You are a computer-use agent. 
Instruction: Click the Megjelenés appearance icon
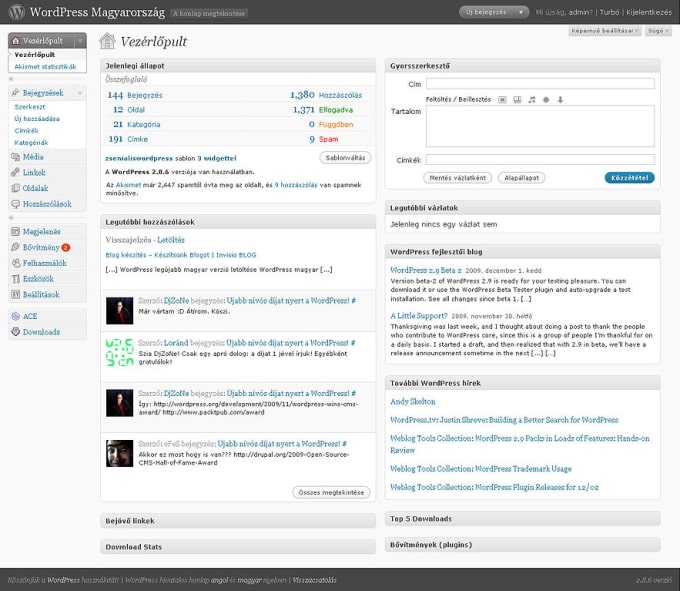[16, 232]
